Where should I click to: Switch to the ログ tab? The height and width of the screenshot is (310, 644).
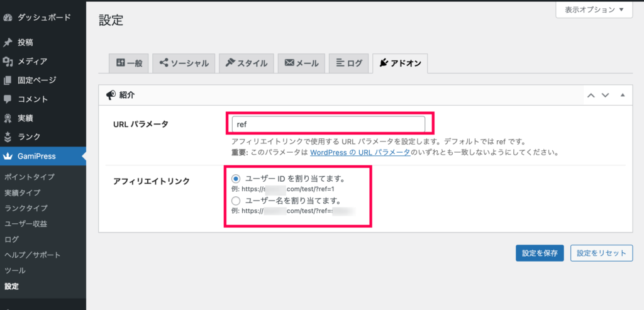tap(348, 64)
